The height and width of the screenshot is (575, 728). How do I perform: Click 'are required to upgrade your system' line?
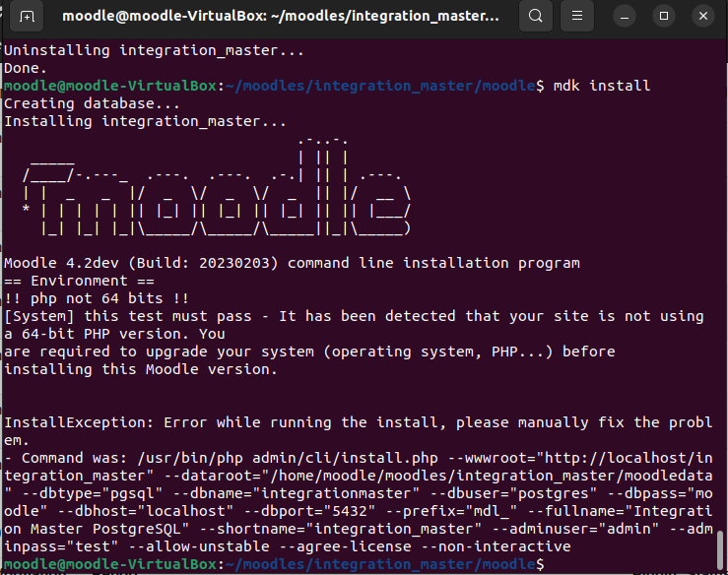309,351
